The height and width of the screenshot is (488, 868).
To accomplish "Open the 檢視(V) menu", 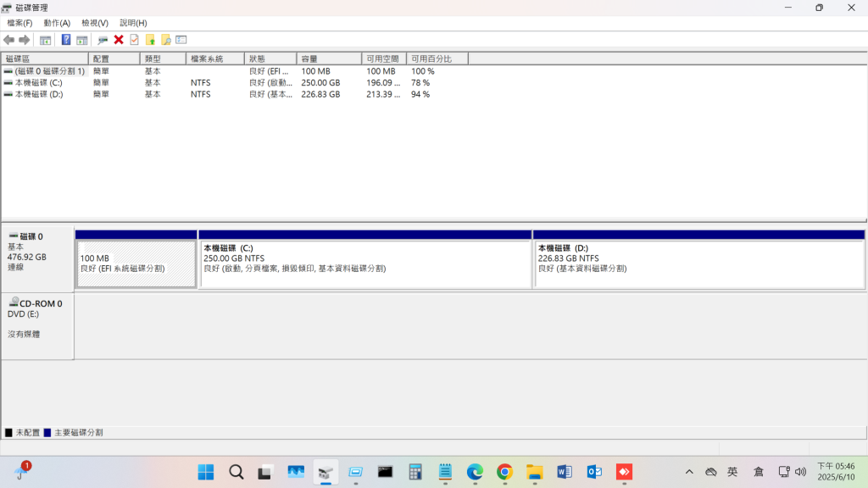I will coord(94,23).
